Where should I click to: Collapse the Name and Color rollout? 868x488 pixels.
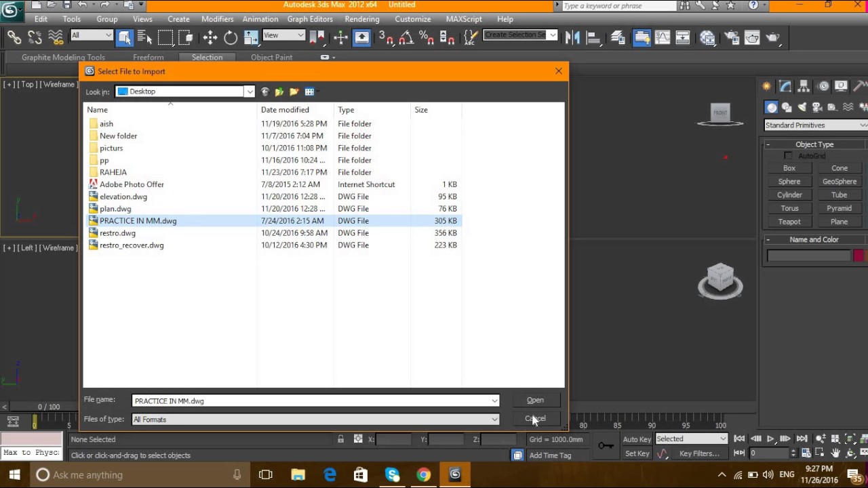(814, 239)
